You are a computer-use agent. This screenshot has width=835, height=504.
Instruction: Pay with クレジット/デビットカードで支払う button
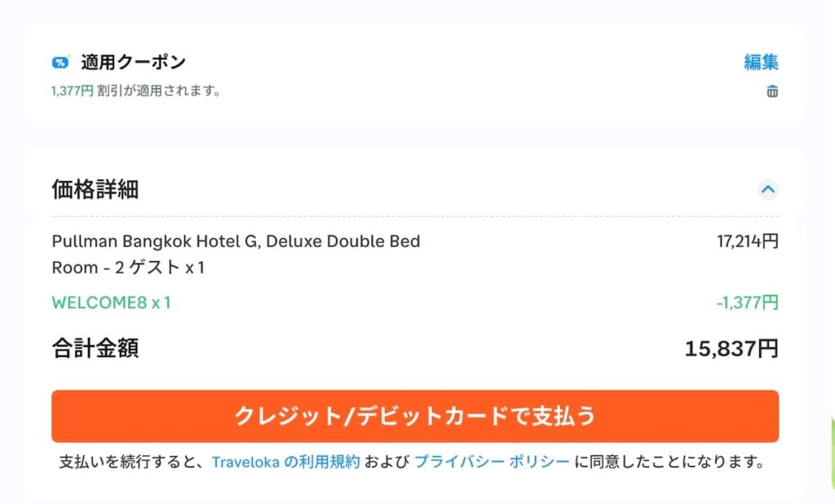pos(415,416)
